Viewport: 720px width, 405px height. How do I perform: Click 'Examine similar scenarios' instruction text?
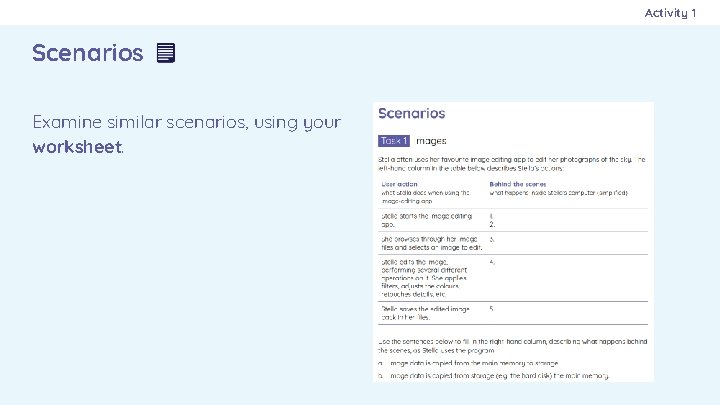(x=186, y=123)
